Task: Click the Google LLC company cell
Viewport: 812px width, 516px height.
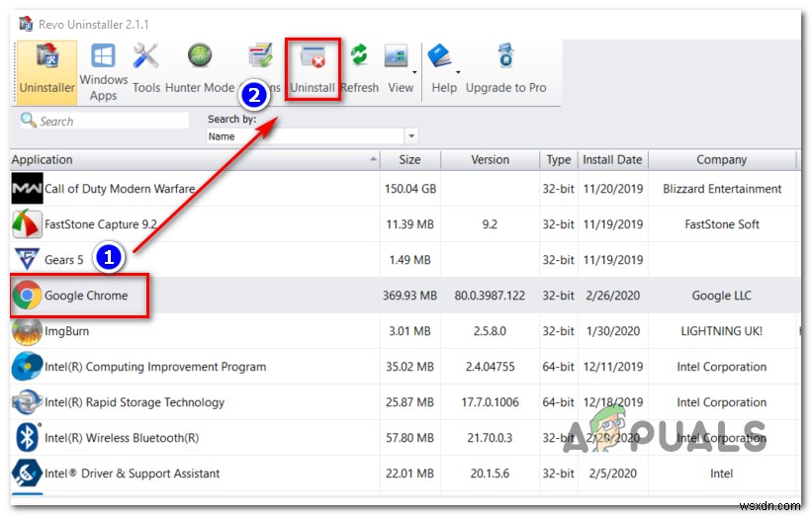Action: [721, 296]
